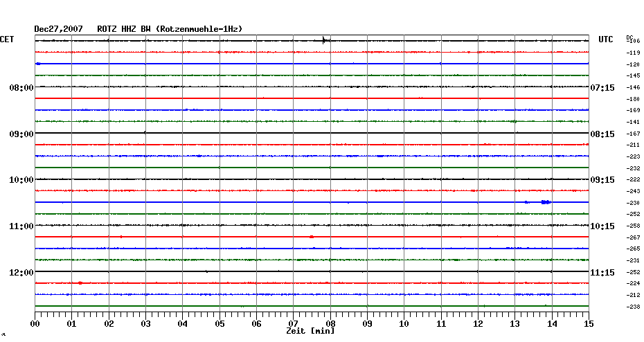Viewport: 644px width, 342px height.
Task: Click the DC offset value -265
Action: tap(634, 249)
